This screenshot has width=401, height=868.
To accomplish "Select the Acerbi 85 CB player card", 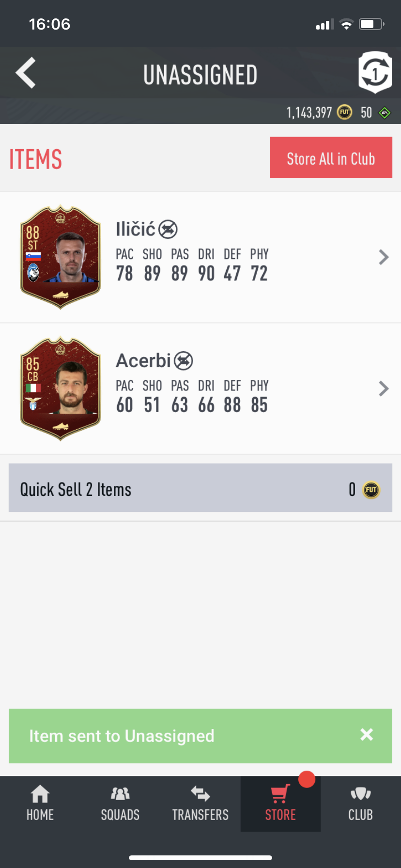I will tap(61, 388).
